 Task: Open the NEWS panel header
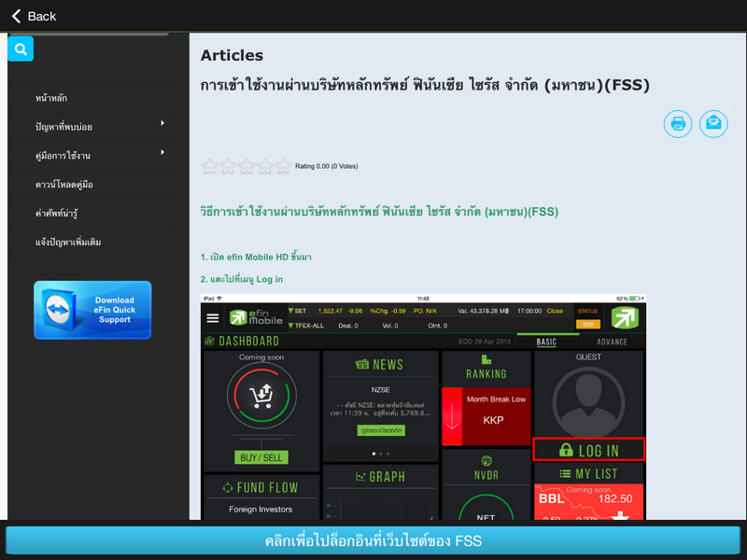[x=380, y=365]
